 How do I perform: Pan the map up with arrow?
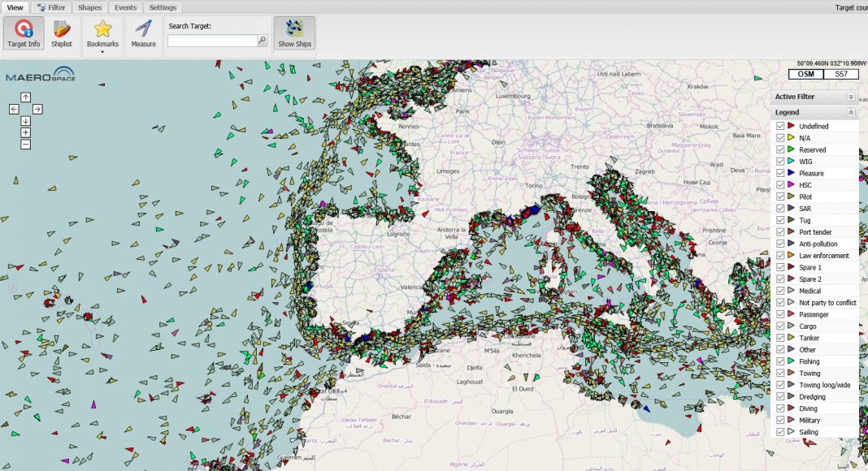point(25,97)
